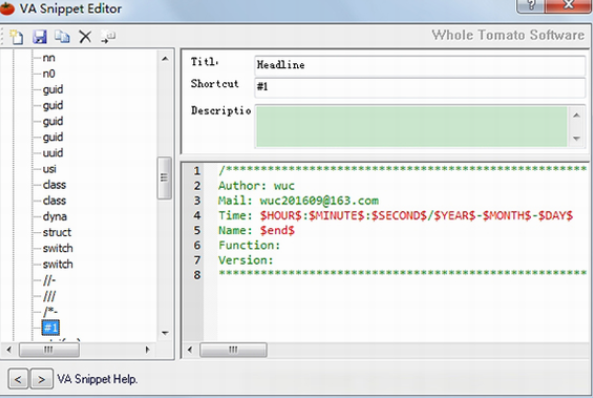
Task: Select the dyna snippet entry
Action: [x=55, y=216]
